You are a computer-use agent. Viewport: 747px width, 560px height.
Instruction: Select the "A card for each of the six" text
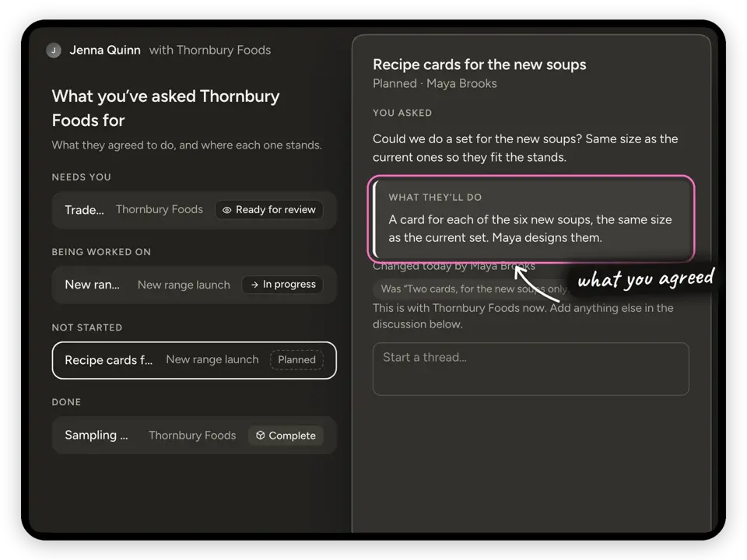click(x=530, y=229)
